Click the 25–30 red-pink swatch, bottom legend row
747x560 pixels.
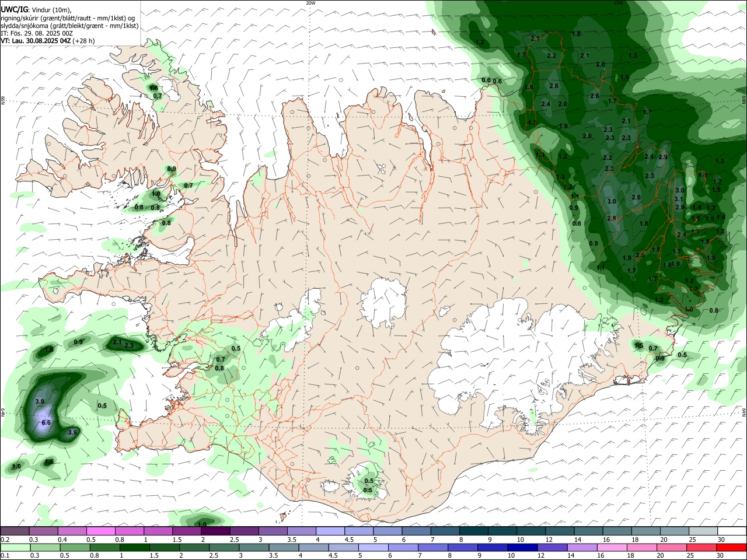[701, 547]
